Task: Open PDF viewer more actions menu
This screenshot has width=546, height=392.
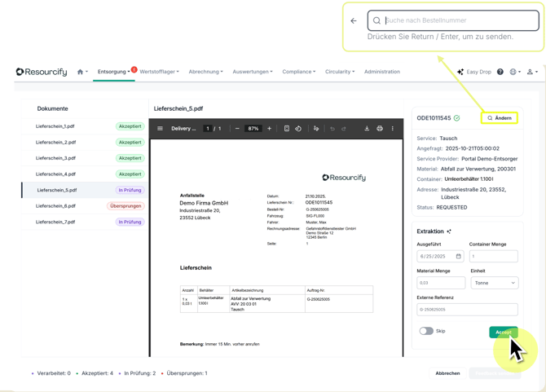Action: point(393,129)
